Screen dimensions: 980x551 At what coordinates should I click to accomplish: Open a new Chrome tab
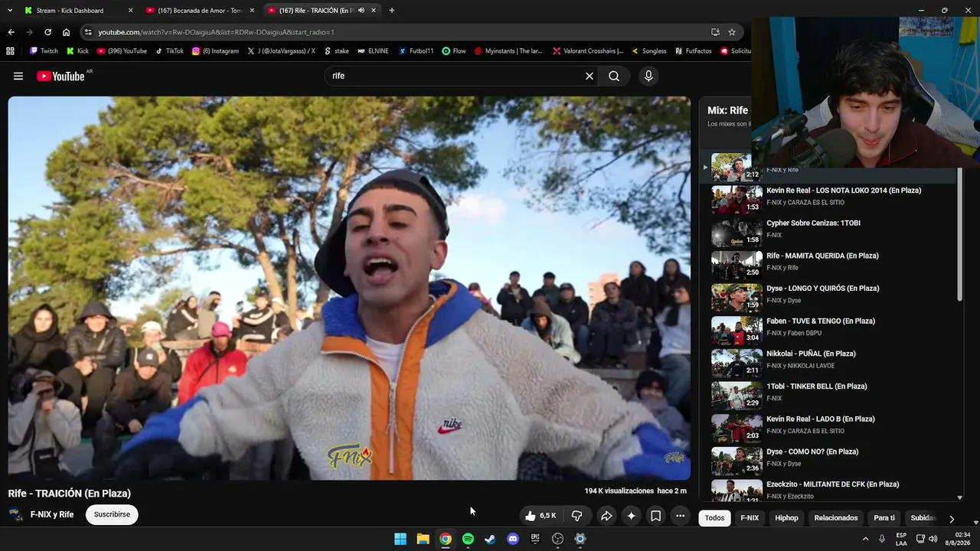coord(391,10)
